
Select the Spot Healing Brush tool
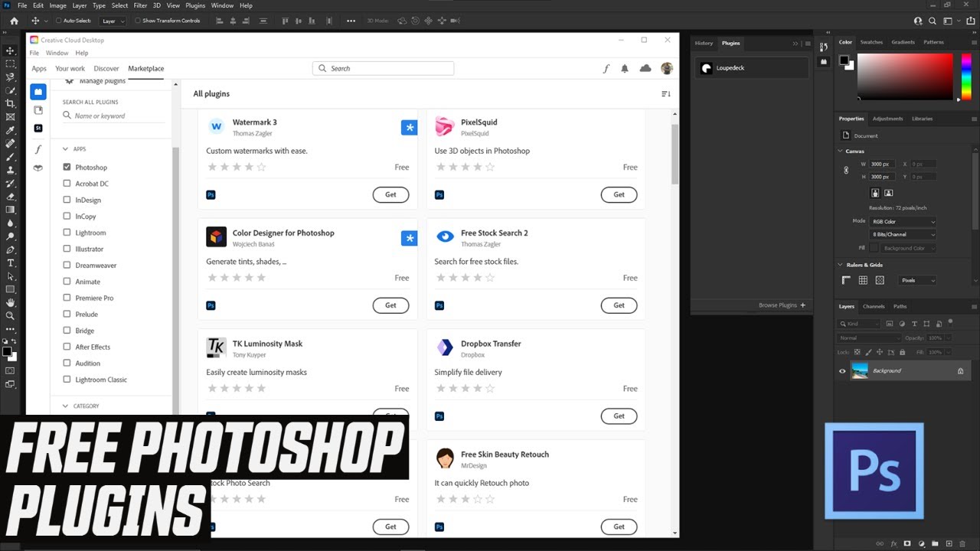pyautogui.click(x=10, y=143)
